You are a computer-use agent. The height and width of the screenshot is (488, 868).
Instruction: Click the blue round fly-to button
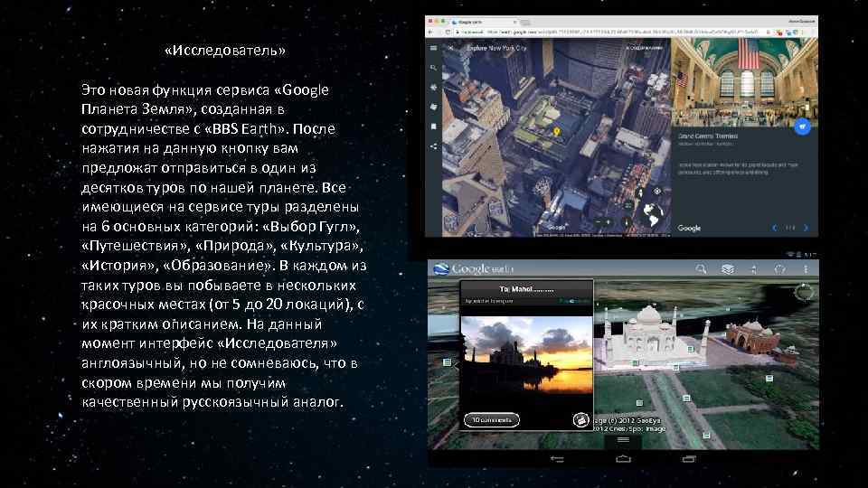click(x=802, y=127)
